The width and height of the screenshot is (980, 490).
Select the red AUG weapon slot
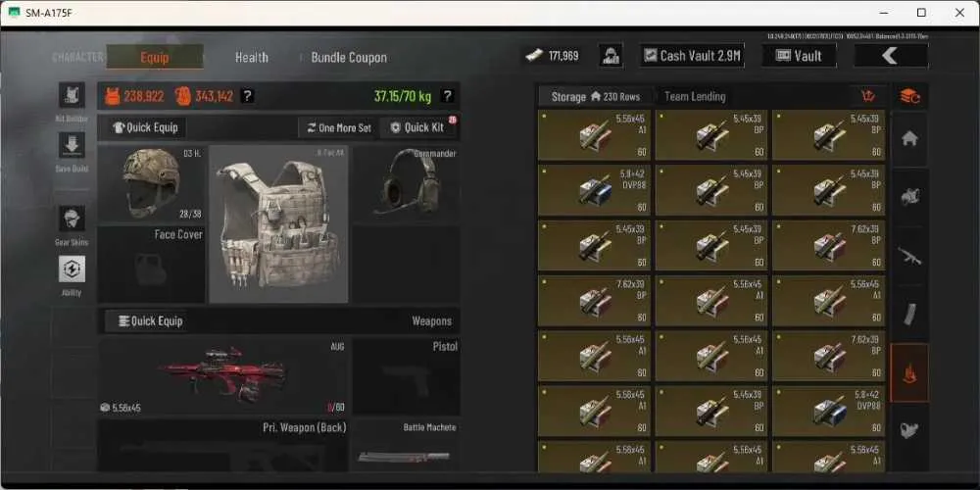pyautogui.click(x=222, y=376)
